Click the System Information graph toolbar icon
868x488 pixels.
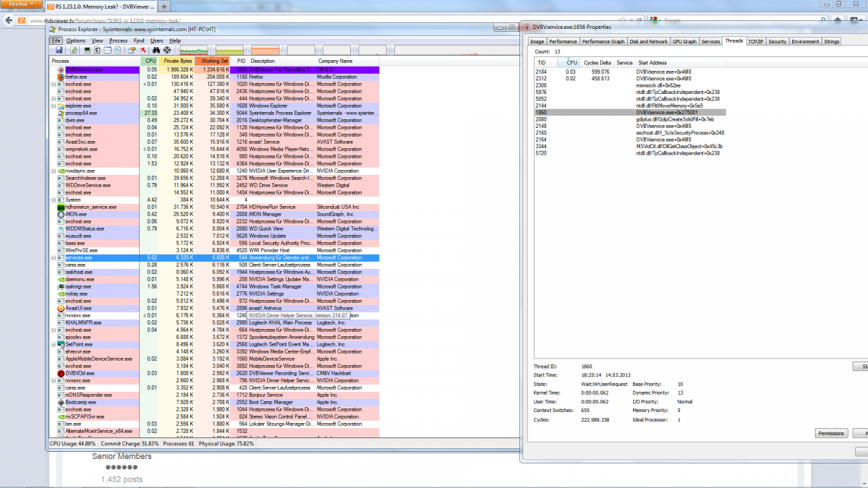tap(87, 51)
